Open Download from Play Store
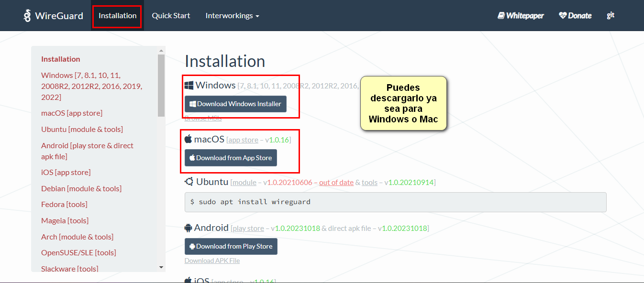Screen dimensions: 644x283 click(x=231, y=246)
